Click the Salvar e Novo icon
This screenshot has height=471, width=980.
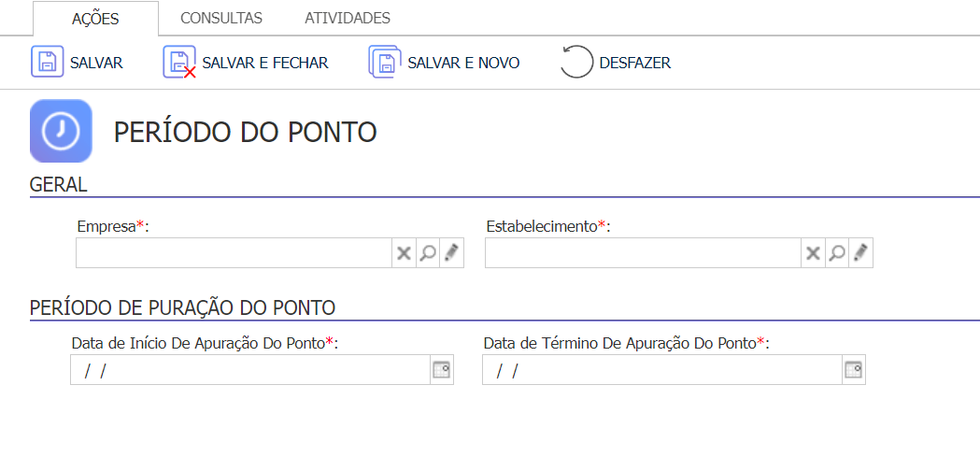(x=384, y=63)
